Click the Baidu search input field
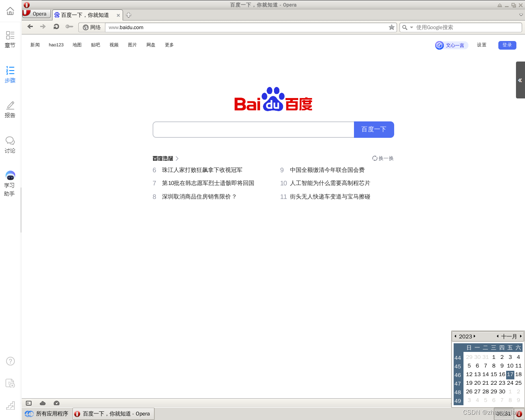 (253, 130)
